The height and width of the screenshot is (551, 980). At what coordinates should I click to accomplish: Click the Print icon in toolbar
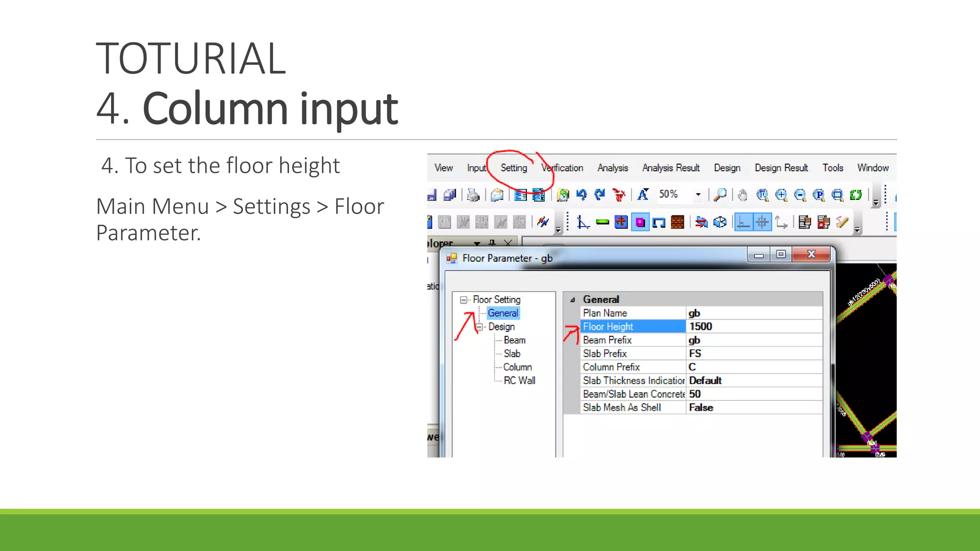473,195
